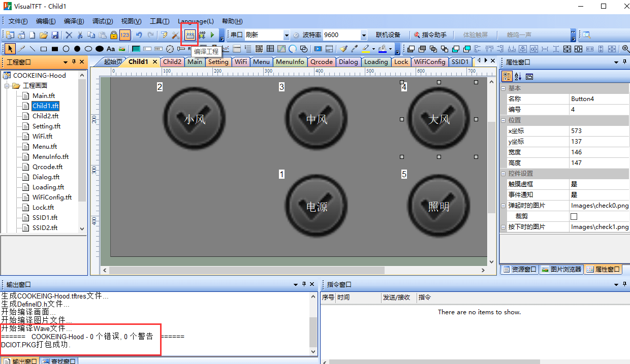The width and height of the screenshot is (630, 364).
Task: Select the Aa text control tool
Action: coord(110,49)
